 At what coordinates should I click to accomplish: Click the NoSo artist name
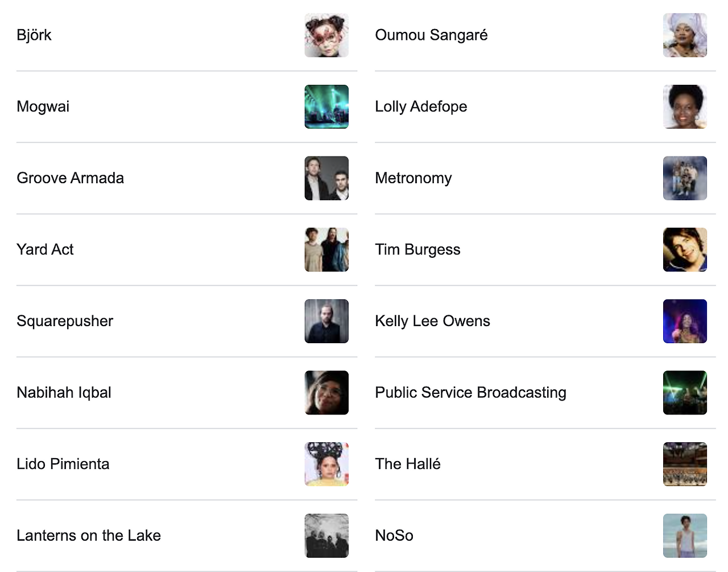click(394, 536)
